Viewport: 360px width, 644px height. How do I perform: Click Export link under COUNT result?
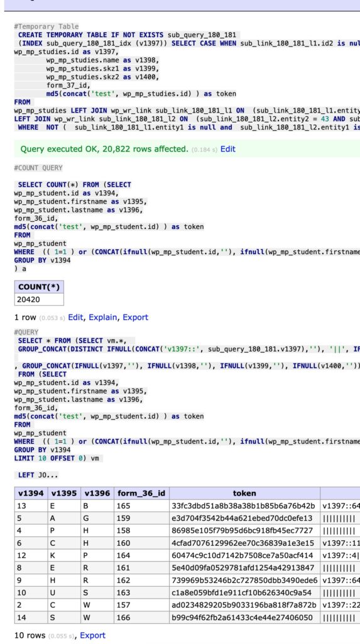pyautogui.click(x=136, y=317)
